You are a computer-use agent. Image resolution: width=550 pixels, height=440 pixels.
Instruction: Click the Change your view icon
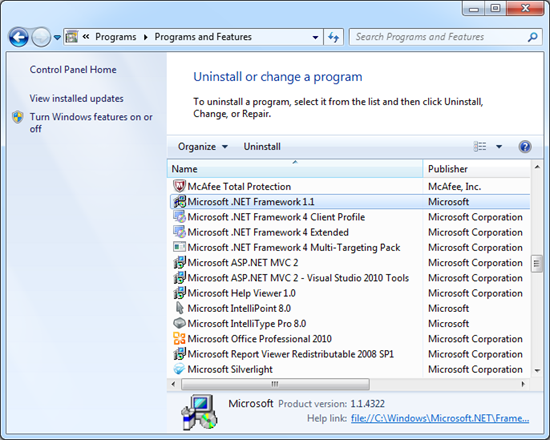(x=480, y=147)
